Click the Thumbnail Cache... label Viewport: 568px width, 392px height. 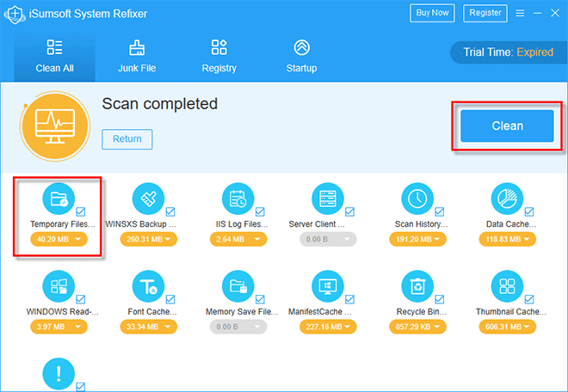click(x=511, y=312)
